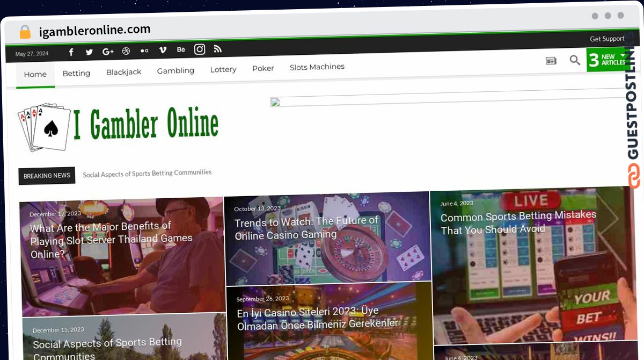Go to the Home menu tab
The height and width of the screenshot is (360, 644).
(35, 75)
